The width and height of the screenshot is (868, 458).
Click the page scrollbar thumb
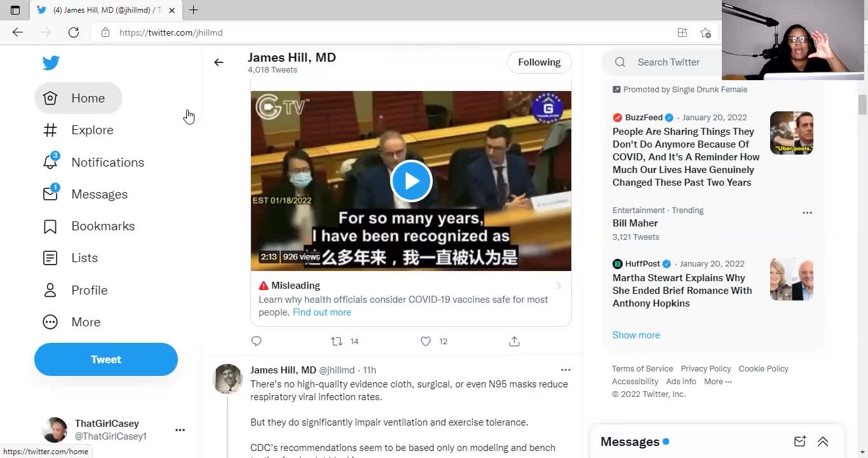(x=862, y=105)
